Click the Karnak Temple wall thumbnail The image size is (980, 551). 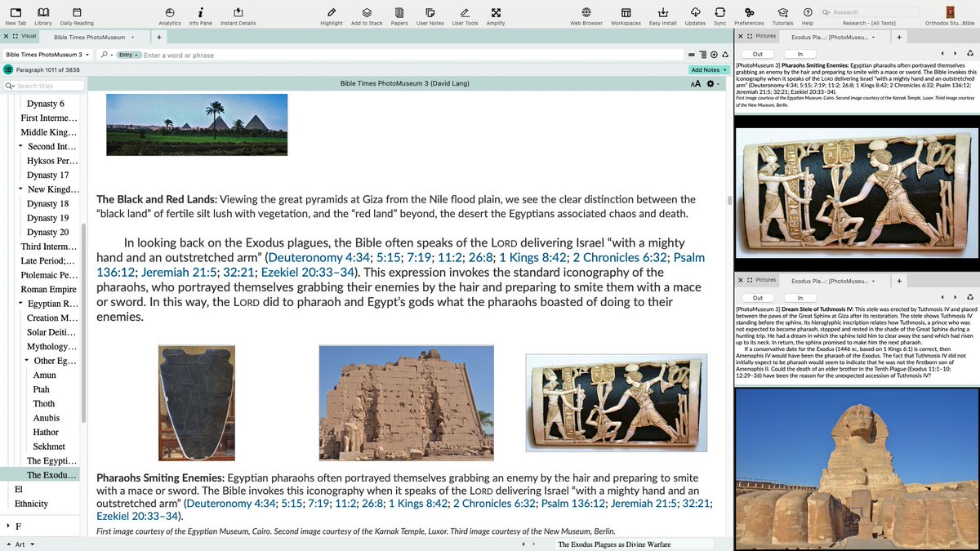(x=406, y=402)
